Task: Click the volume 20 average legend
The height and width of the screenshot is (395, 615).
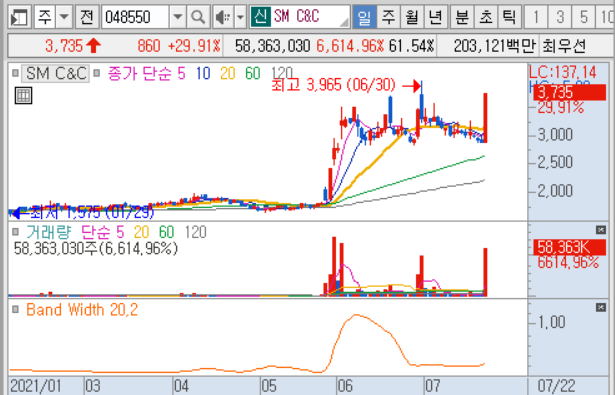Action: [x=141, y=232]
